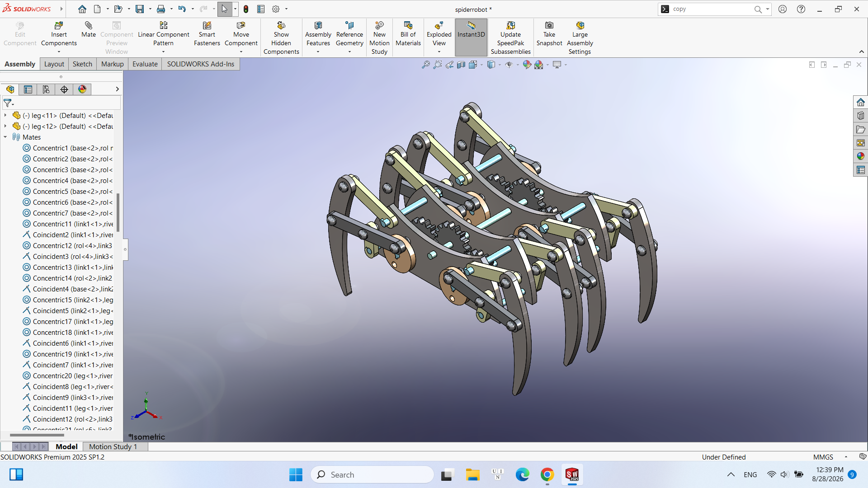The width and height of the screenshot is (868, 488).
Task: Click the Windows taskbar Search box
Action: click(x=372, y=474)
